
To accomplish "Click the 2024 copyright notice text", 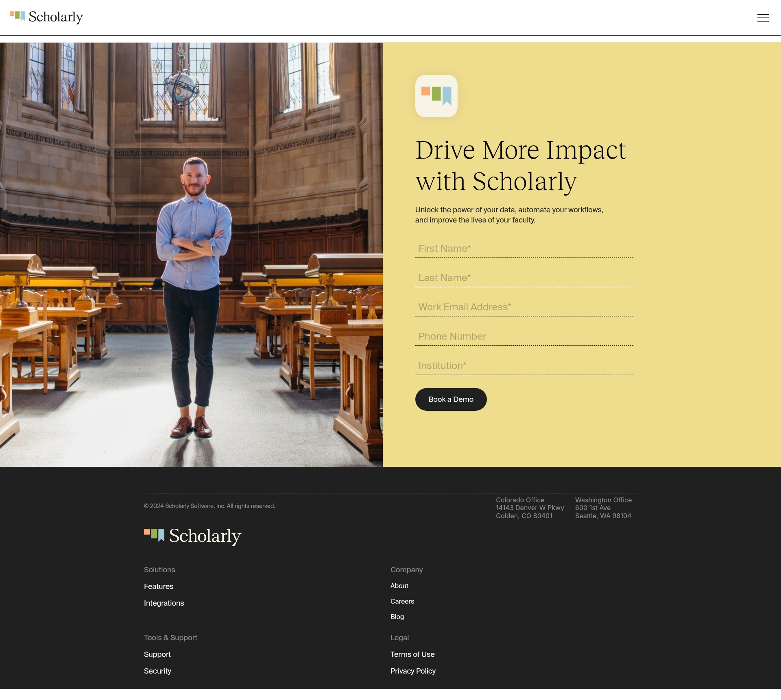I will click(x=209, y=506).
